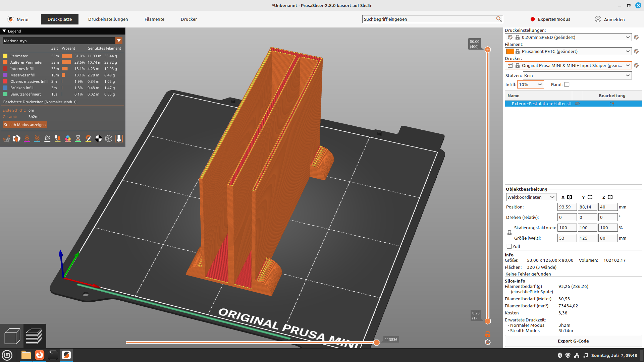Open Firefox from the taskbar
Viewport: 644px width, 362px height.
coord(40,355)
